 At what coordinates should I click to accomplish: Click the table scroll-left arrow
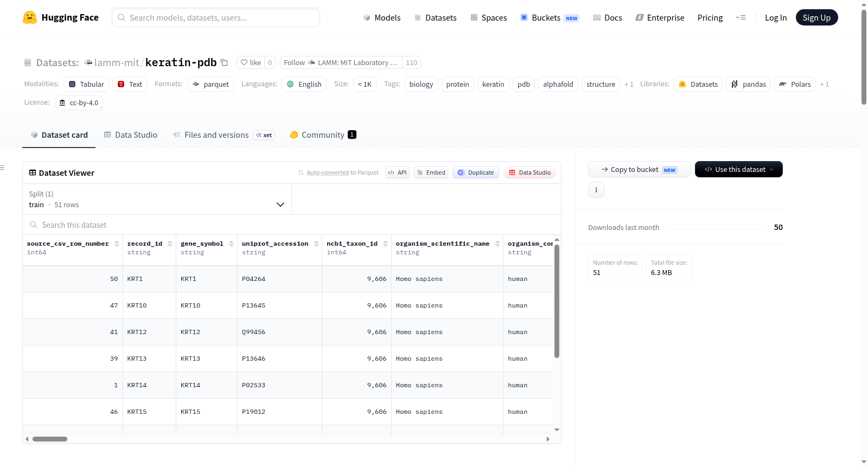pyautogui.click(x=27, y=439)
